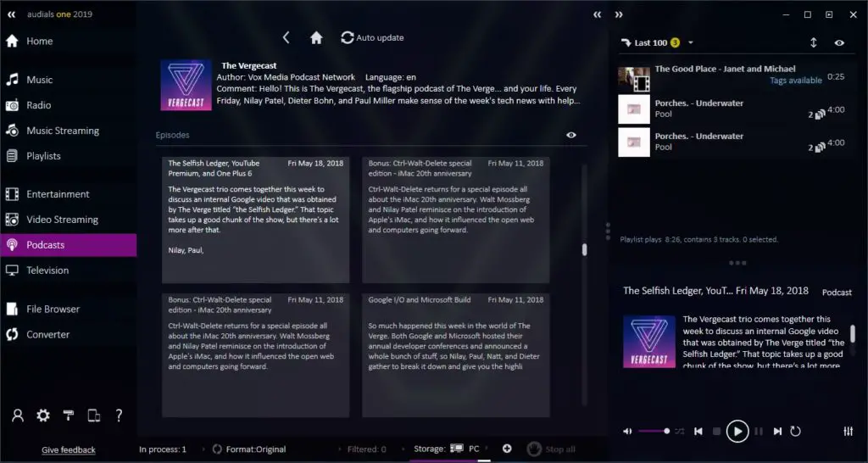Open the Format:Original selector
This screenshot has width=868, height=463.
coord(249,449)
